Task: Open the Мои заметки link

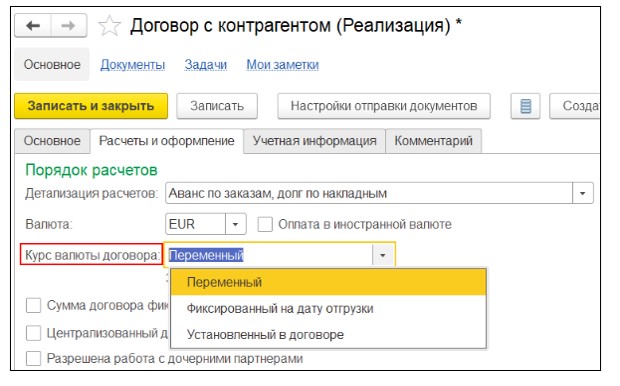Action: (282, 64)
